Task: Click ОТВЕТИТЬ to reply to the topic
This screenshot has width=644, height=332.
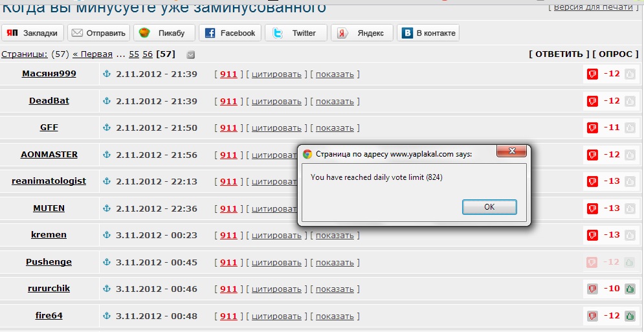Action: coord(559,54)
